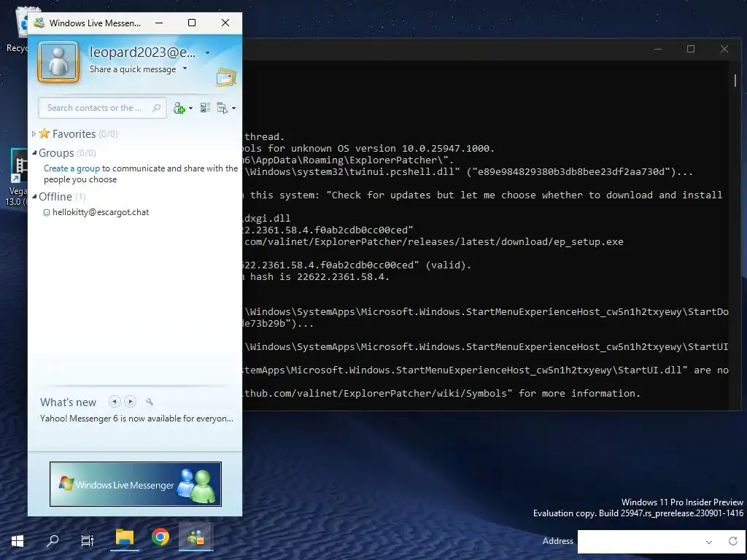Open taskbar Search magnifier
This screenshot has height=560, width=747.
point(53,540)
